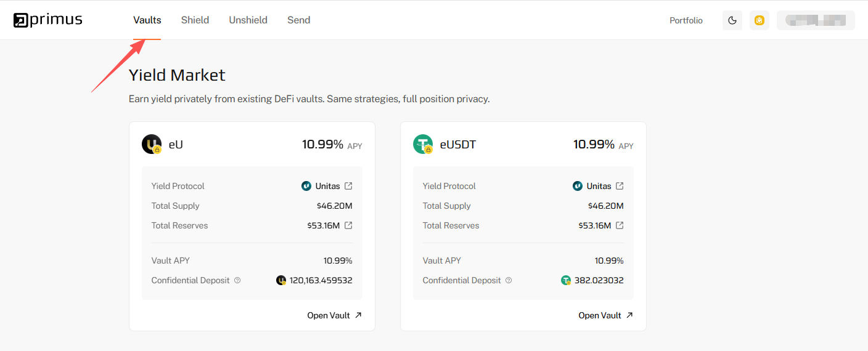Image resolution: width=868 pixels, height=351 pixels.
Task: Click the Unitas protocol name in eUSDT card
Action: coord(599,186)
